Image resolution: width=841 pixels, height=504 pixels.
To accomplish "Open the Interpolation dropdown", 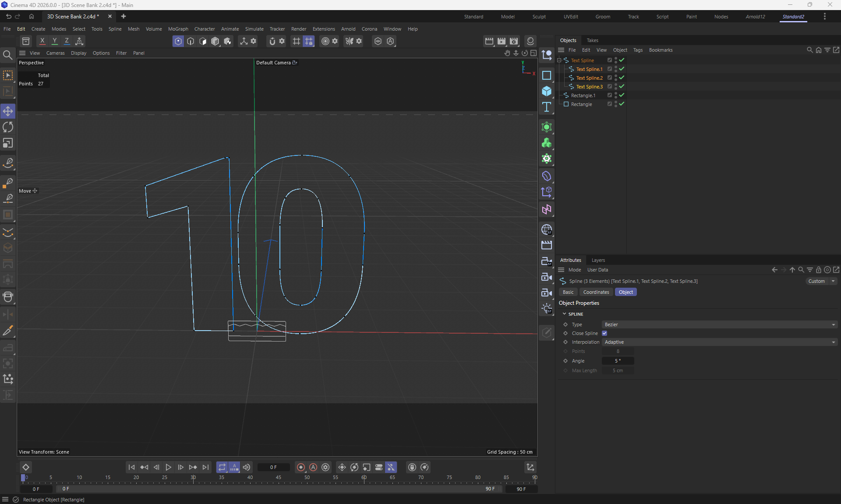I will pyautogui.click(x=719, y=342).
